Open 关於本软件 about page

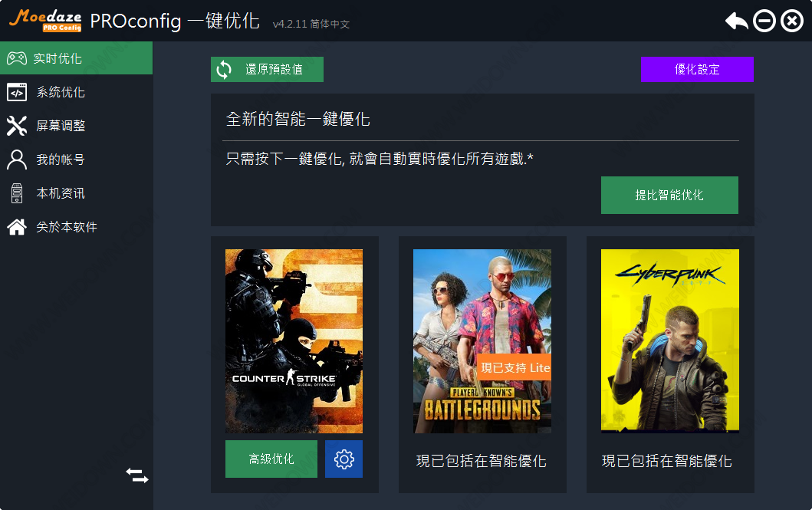tap(76, 227)
